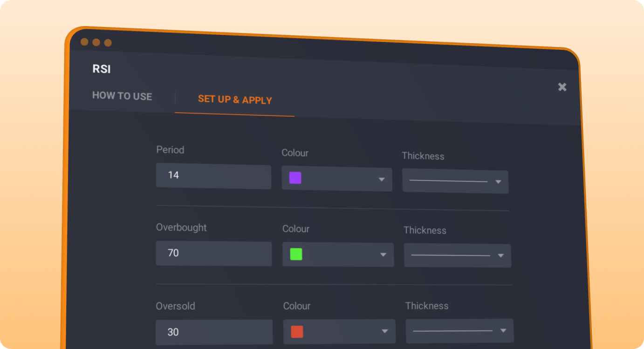644x349 pixels.
Task: Click the Period input field showing 14
Action: pyautogui.click(x=213, y=176)
